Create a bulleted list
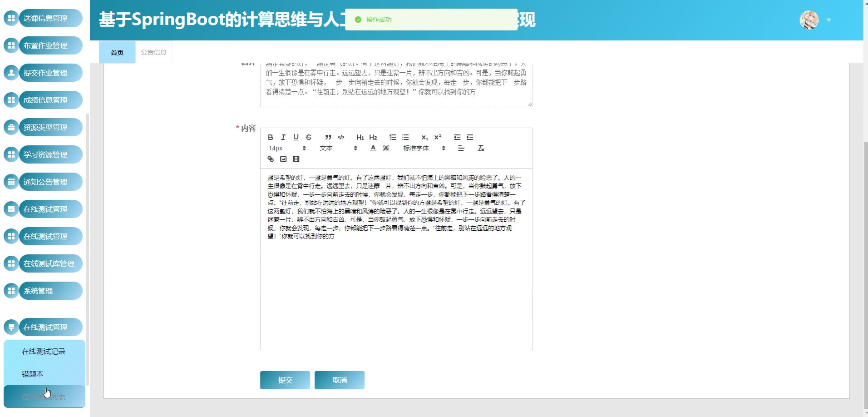This screenshot has width=868, height=417. (x=405, y=137)
